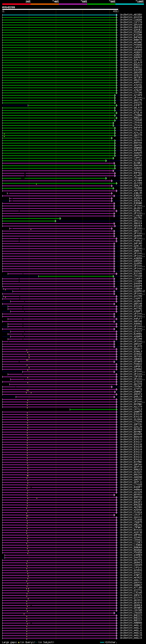Click the UniRef100_Q2LAJ9 label
The height and width of the screenshot is (644, 146).
pos(131,63)
